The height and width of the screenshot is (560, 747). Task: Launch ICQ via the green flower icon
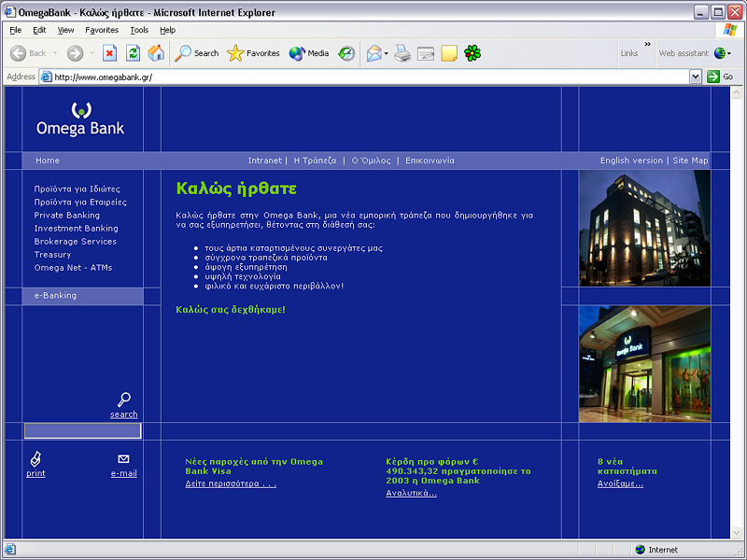coord(472,53)
